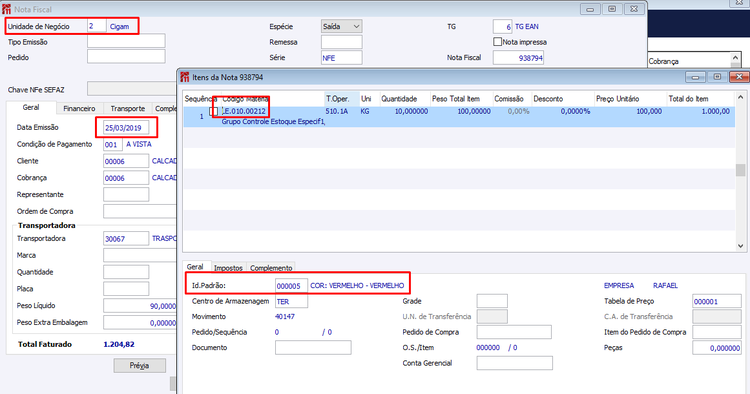The height and width of the screenshot is (394, 750).
Task: Click the Ordem de Compra field
Action: coord(140,211)
